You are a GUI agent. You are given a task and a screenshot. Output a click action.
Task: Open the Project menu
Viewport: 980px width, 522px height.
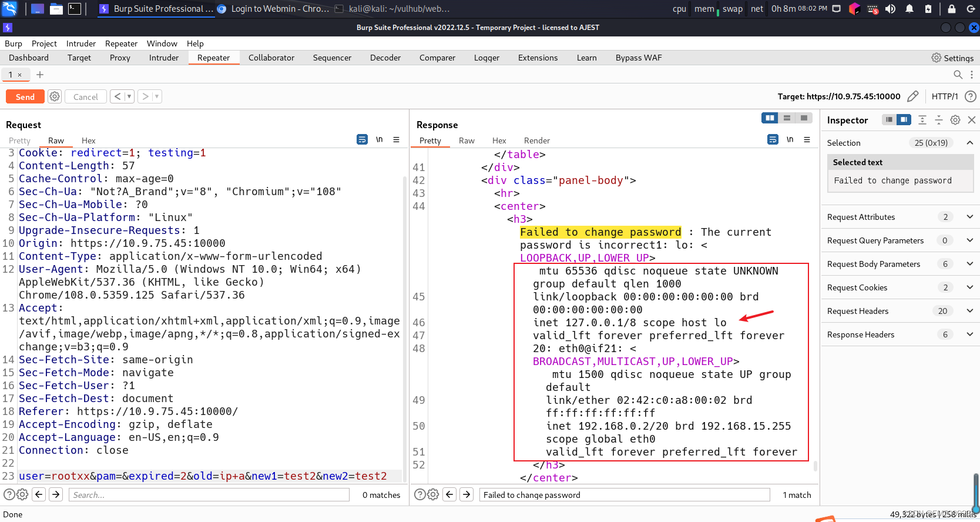coord(44,43)
